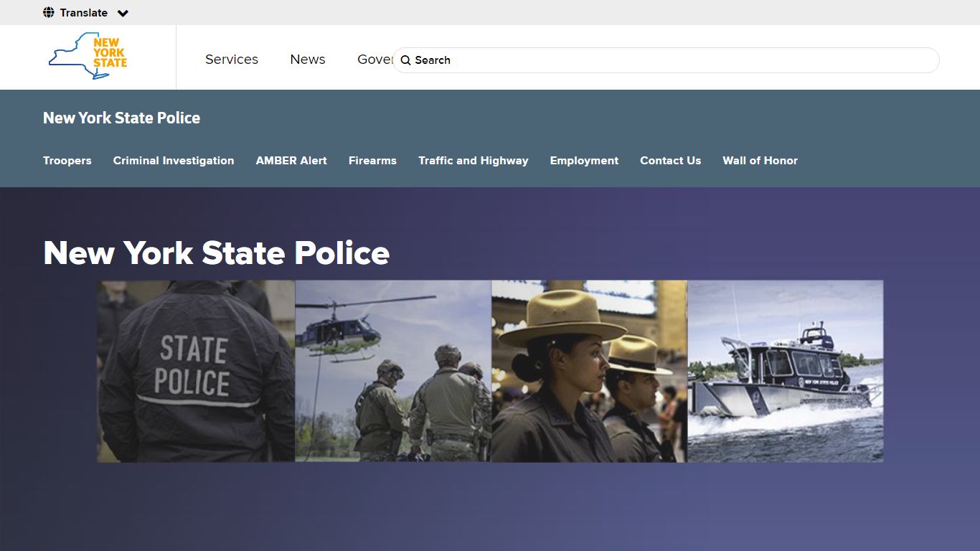980x551 pixels.
Task: Click the helicopter tactical team photo
Action: point(393,371)
